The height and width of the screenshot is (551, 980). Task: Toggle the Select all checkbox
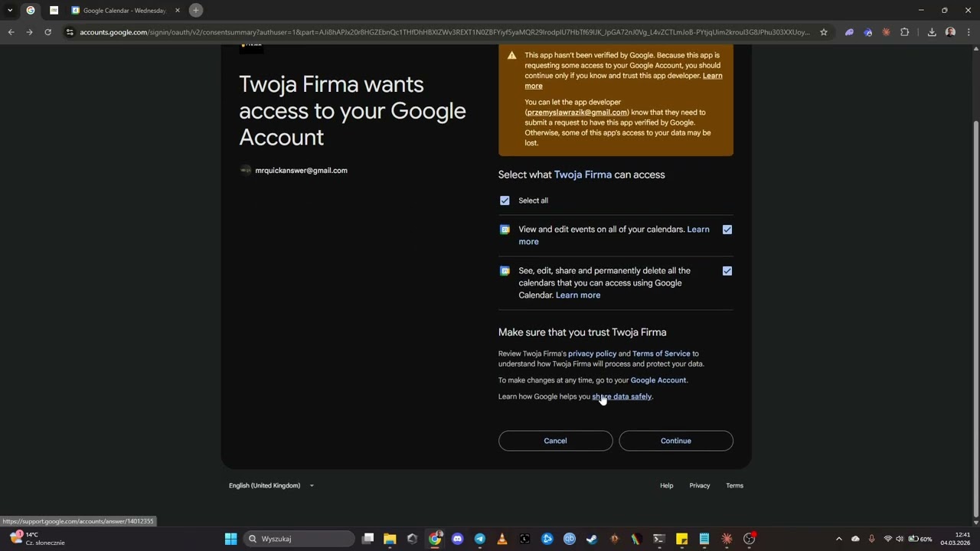pyautogui.click(x=505, y=201)
